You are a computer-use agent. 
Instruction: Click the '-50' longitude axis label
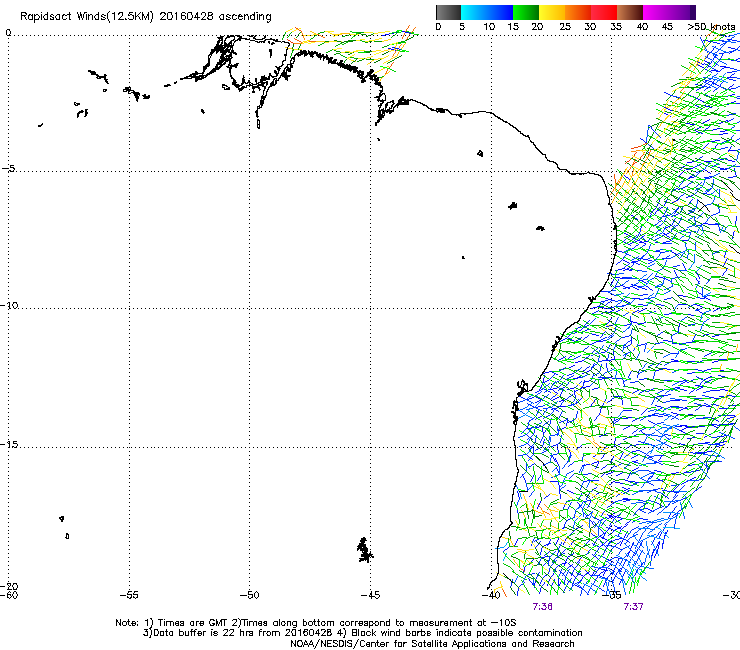pyautogui.click(x=249, y=595)
